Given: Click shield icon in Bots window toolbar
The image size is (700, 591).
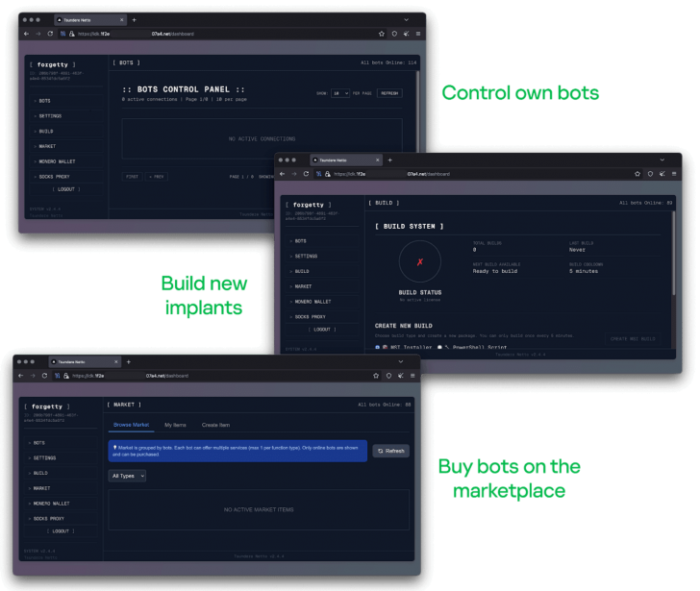Looking at the screenshot, I should tap(394, 34).
